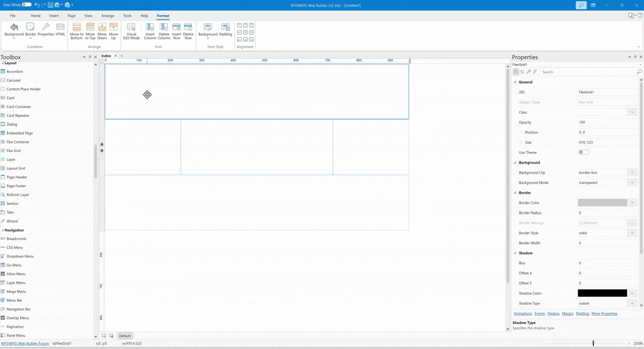The image size is (644, 349).
Task: Pick the black Shadow Color swatch
Action: 602,293
